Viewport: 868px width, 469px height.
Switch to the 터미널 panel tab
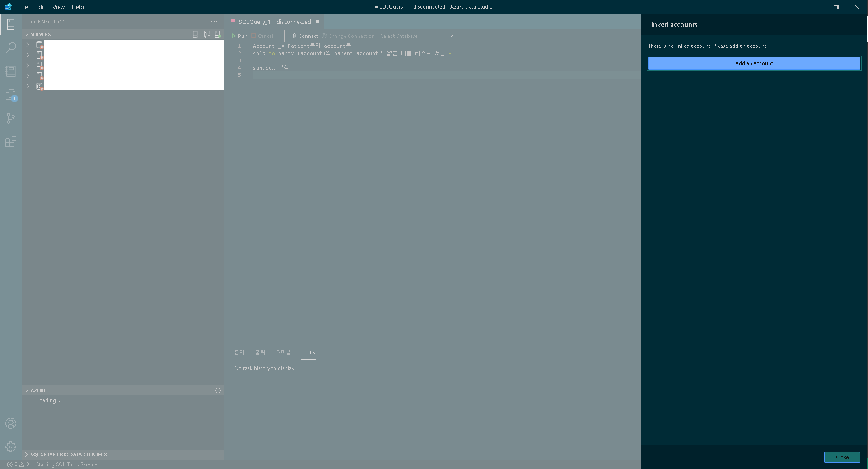pos(284,353)
